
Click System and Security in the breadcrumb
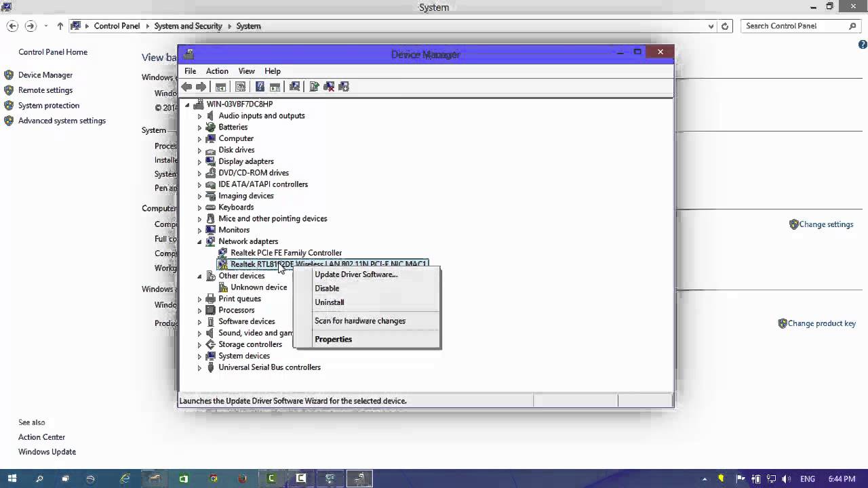(x=188, y=26)
